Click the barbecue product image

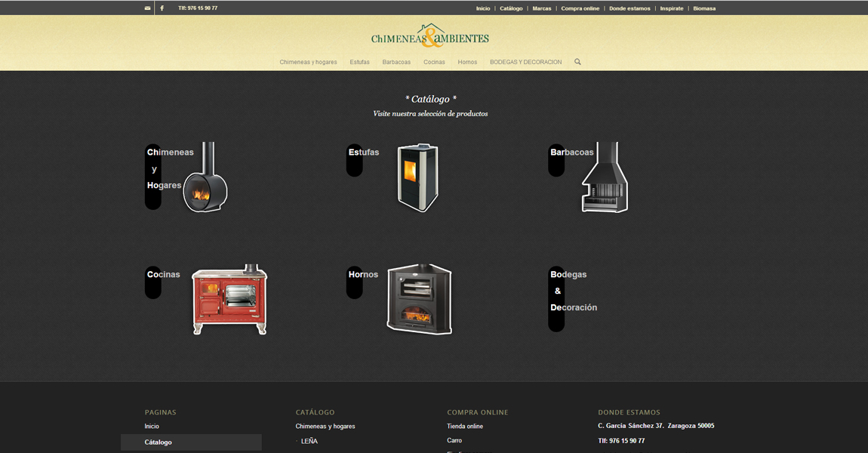pyautogui.click(x=605, y=178)
